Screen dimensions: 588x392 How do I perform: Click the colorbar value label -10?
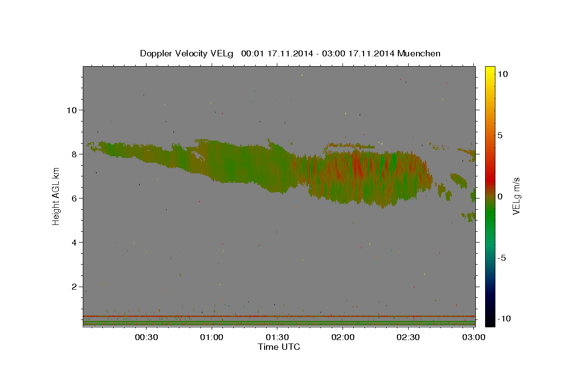pos(504,318)
